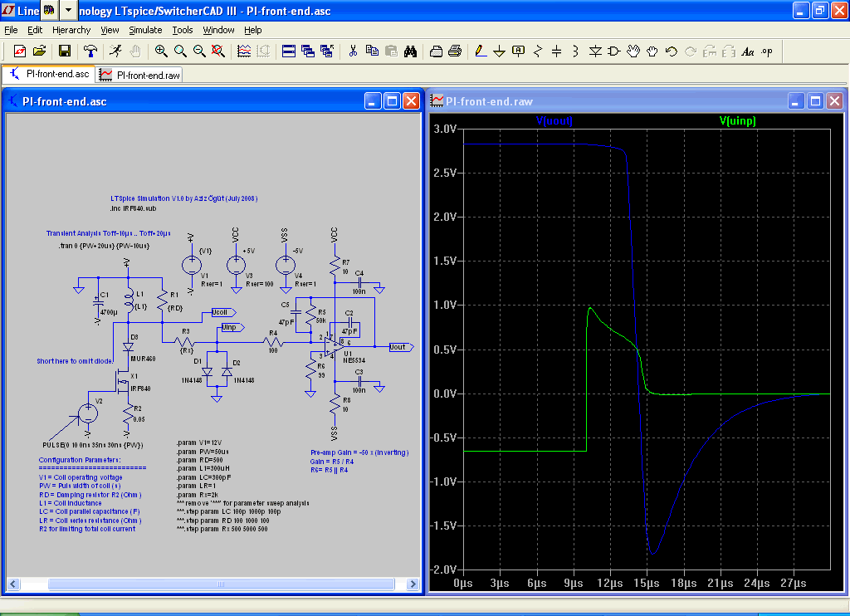850x616 pixels.
Task: Select the Capacitor component tool
Action: (x=556, y=51)
